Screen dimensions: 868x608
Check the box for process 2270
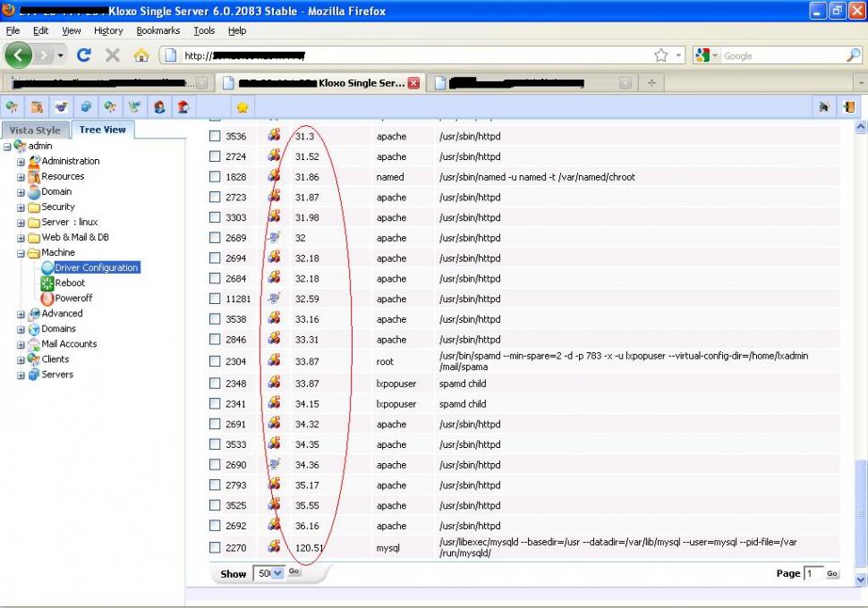click(215, 547)
